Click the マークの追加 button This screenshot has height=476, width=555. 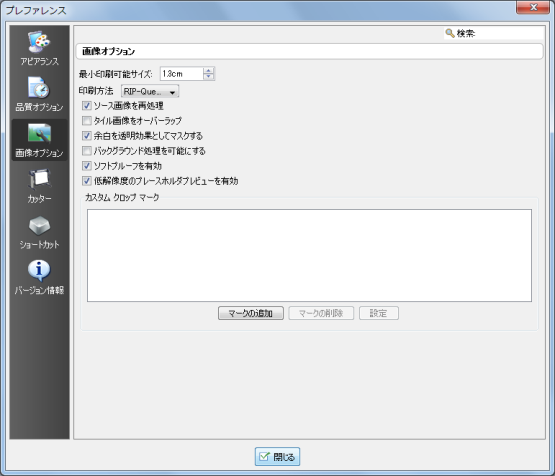click(x=251, y=313)
